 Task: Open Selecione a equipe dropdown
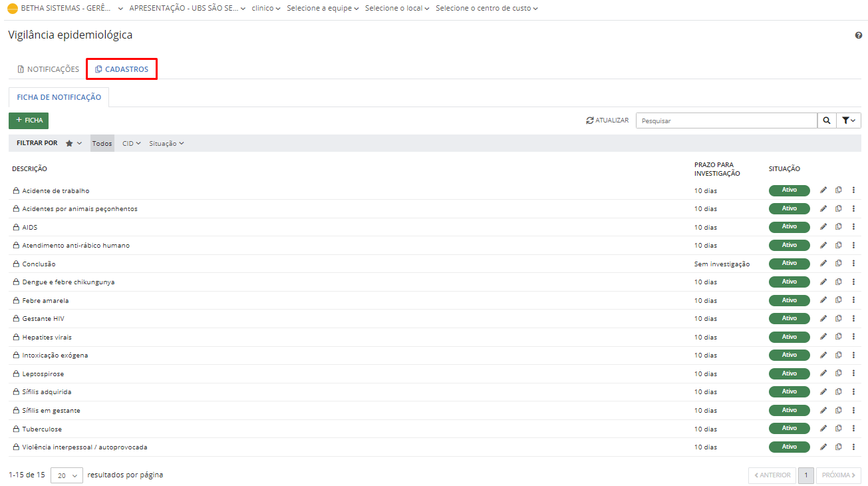pos(323,9)
